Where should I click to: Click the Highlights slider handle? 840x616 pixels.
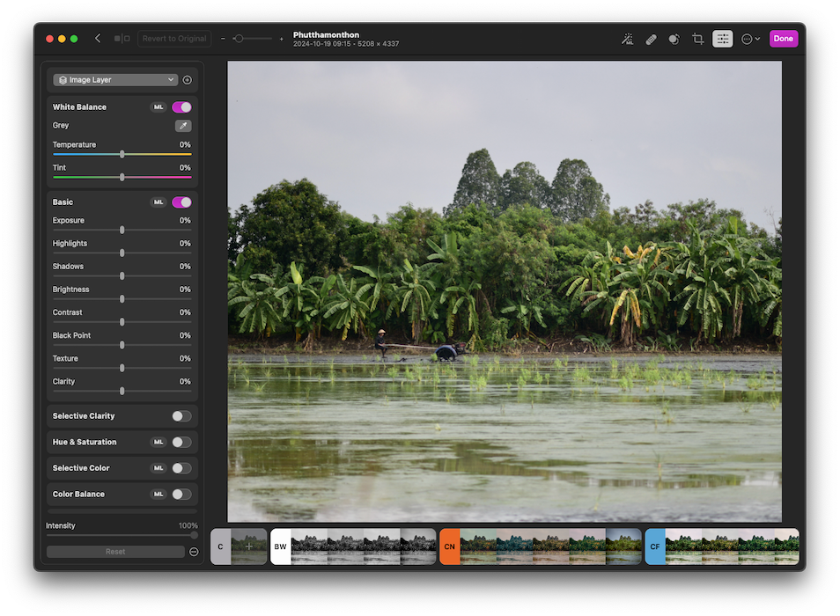coord(122,253)
